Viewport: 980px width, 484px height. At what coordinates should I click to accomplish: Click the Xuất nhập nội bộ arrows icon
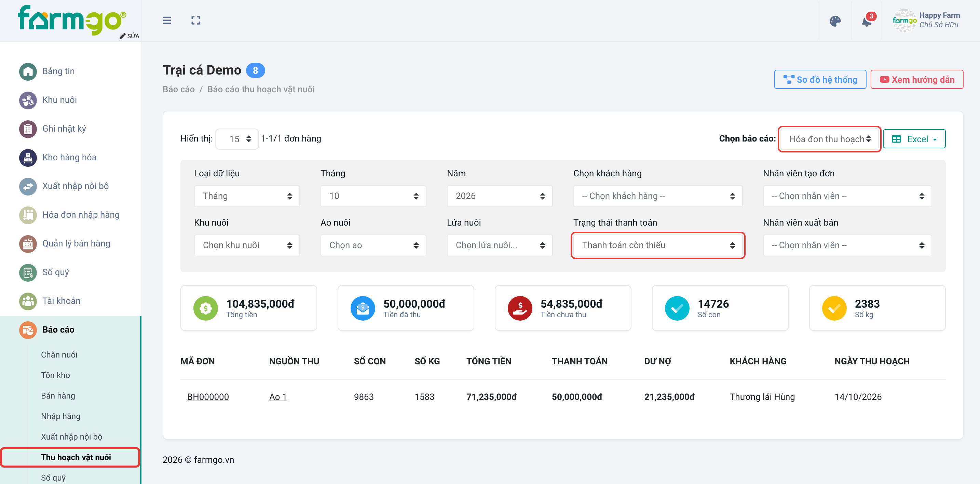[28, 186]
